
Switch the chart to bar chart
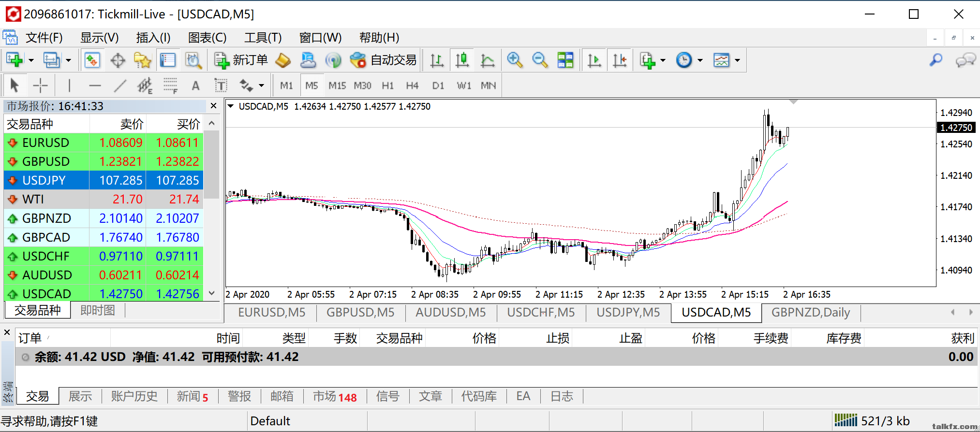[x=437, y=60]
